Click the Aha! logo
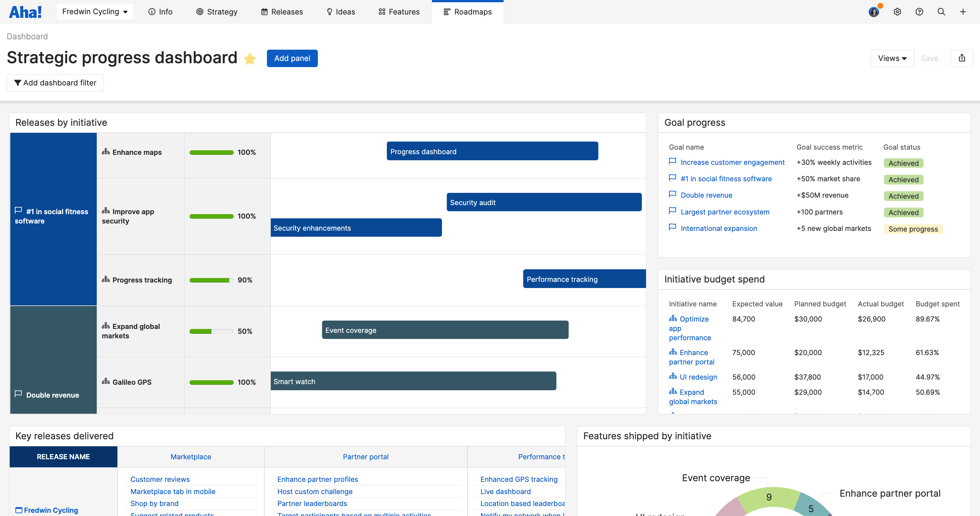 coord(25,11)
